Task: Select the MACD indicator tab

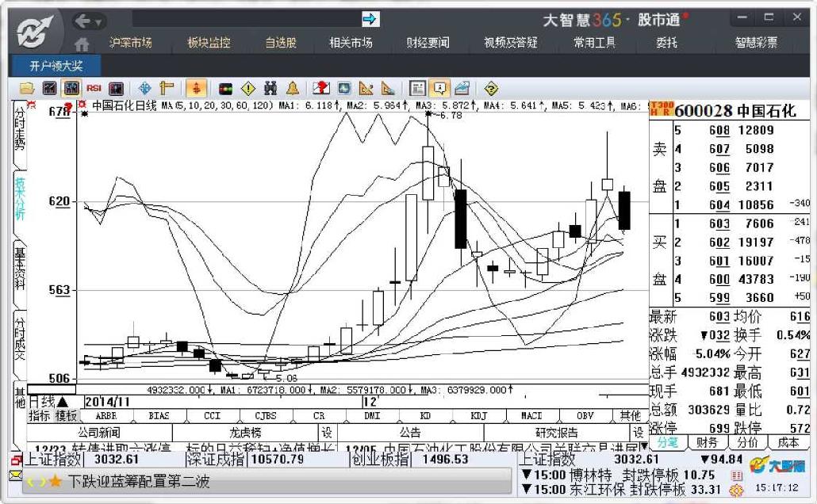Action: (x=531, y=415)
